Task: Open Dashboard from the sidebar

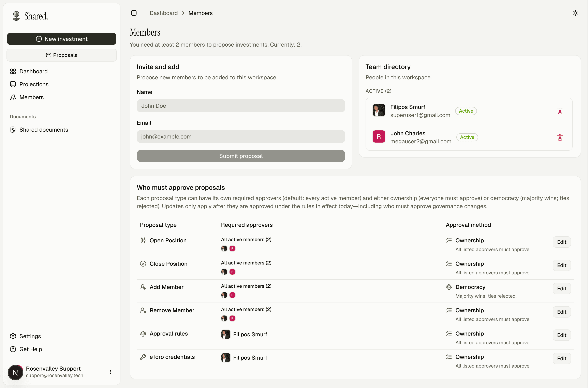Action: coord(33,71)
